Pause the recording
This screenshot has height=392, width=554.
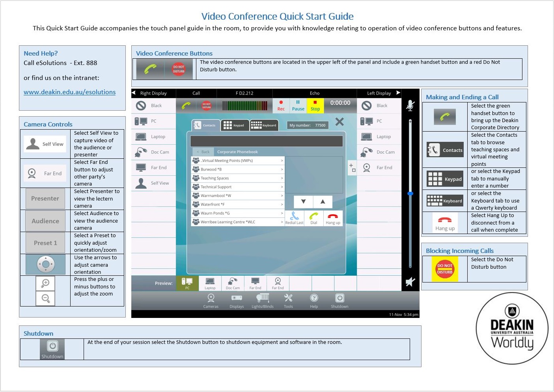298,106
